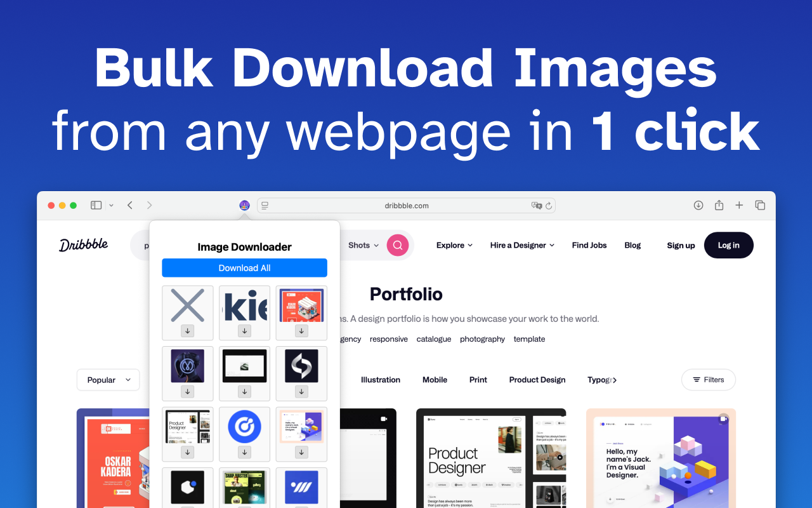Select the white hexagon on black thumbnail
Screen dimensions: 812x508
pyautogui.click(x=187, y=487)
